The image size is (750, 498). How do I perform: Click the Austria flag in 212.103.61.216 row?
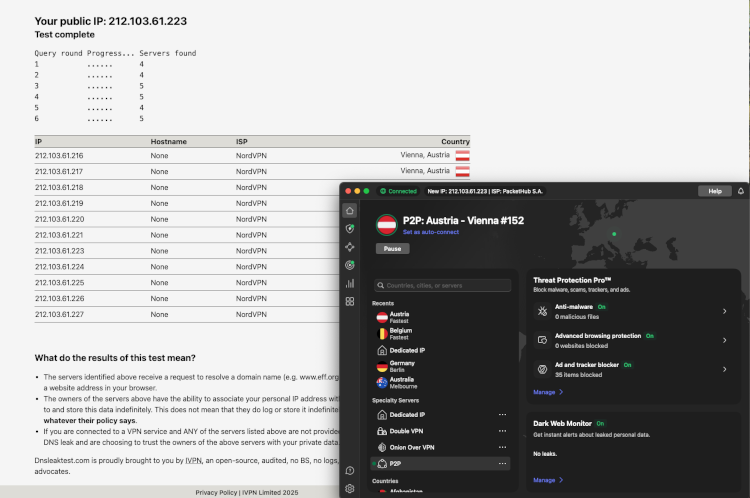pos(463,155)
